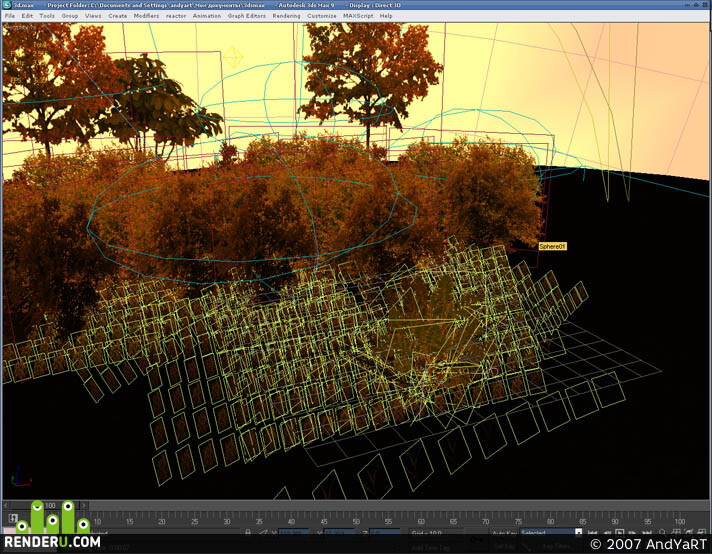
Task: Open the Modifiers menu
Action: click(146, 16)
